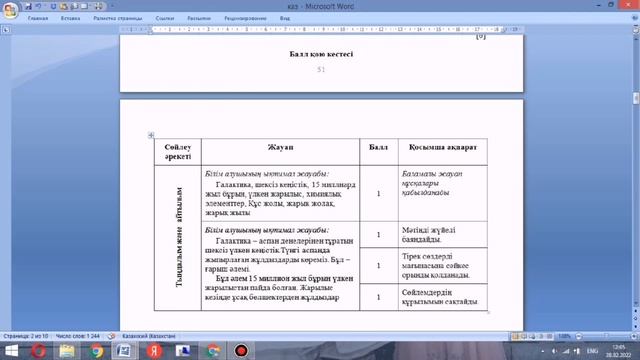
Task: Click the Undo arrow in Quick Access toolbar
Action: pos(38,7)
